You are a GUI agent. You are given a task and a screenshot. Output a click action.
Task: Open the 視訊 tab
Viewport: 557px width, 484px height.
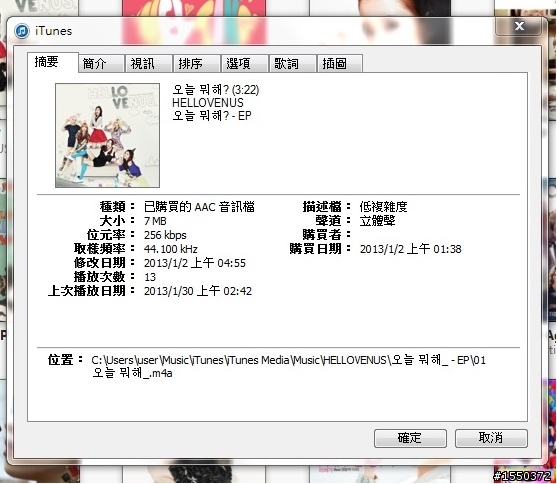click(x=149, y=64)
